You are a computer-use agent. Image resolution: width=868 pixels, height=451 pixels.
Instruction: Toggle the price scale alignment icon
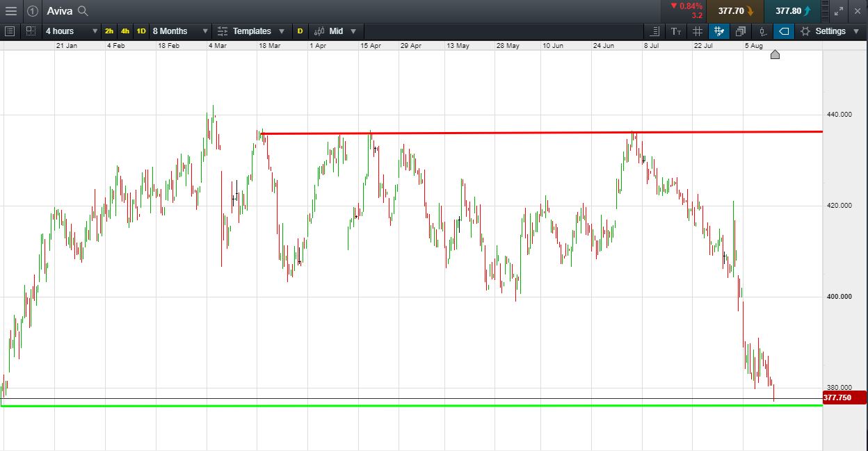(x=654, y=31)
